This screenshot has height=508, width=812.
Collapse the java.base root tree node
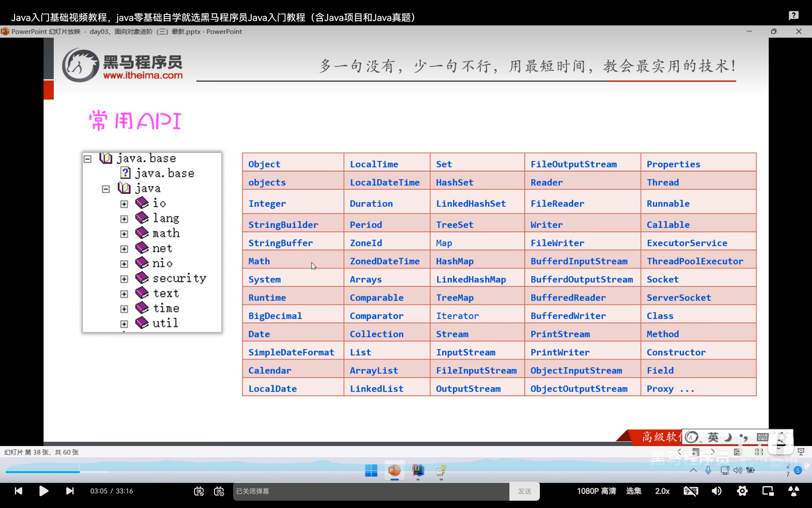pos(88,159)
